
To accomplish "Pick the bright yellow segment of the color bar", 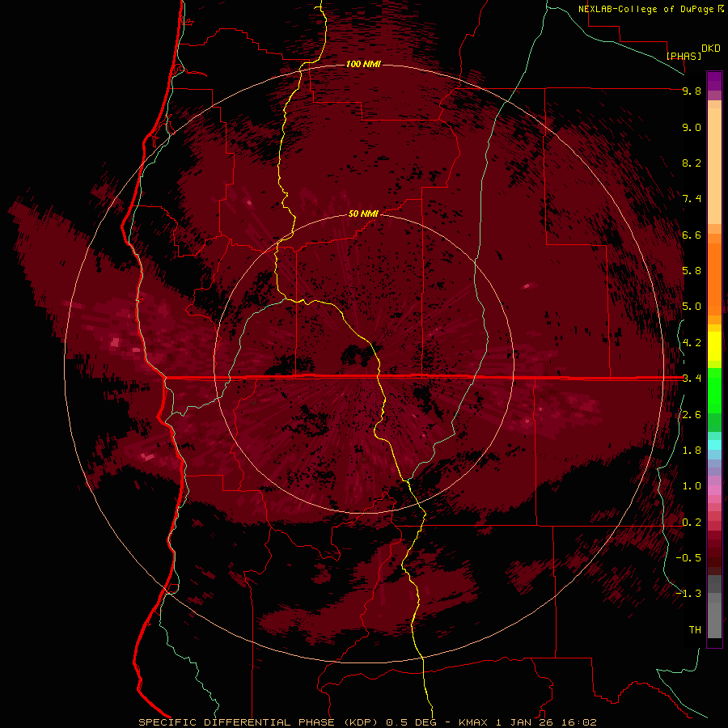I will (714, 346).
